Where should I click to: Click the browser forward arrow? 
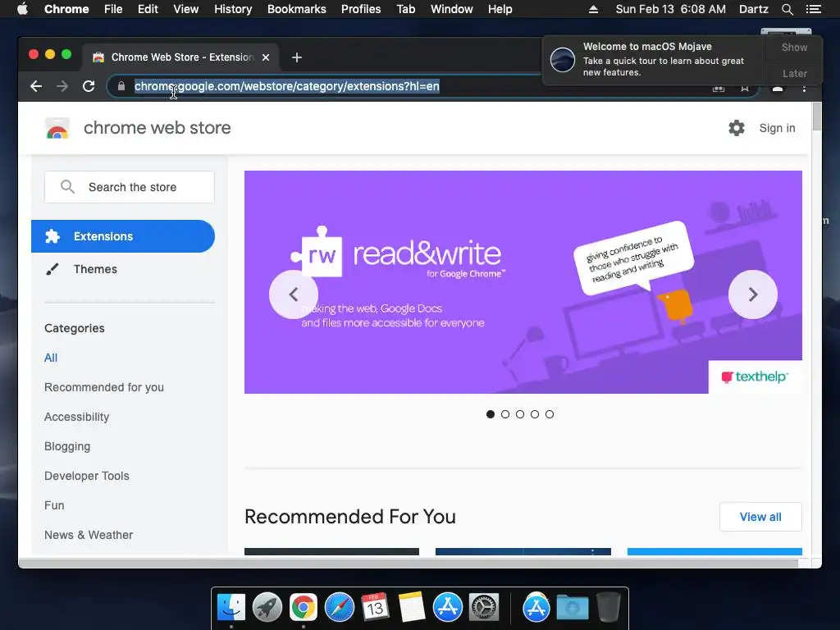click(62, 85)
